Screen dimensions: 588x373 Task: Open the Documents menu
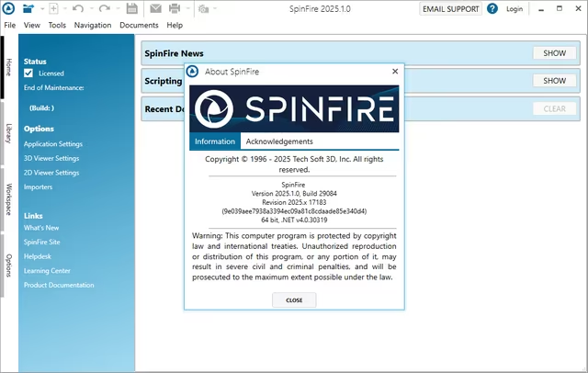[x=139, y=25]
